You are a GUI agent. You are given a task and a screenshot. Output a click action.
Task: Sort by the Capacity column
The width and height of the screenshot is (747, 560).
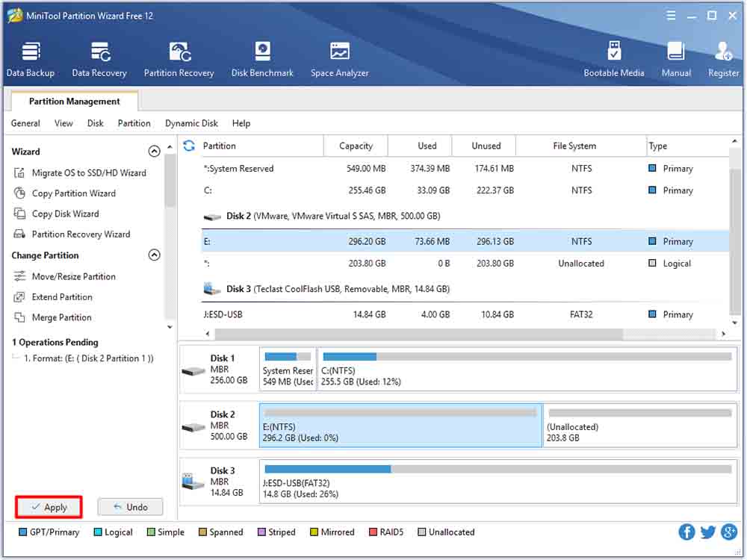356,146
